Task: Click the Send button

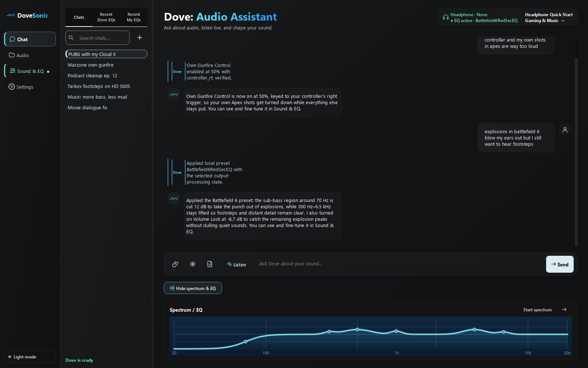Action: [560, 264]
